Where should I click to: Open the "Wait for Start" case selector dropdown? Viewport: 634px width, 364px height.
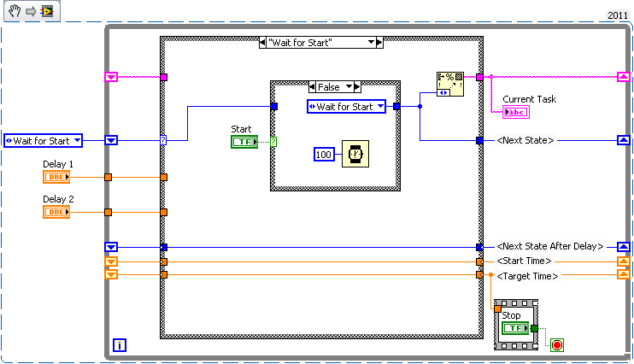click(371, 42)
